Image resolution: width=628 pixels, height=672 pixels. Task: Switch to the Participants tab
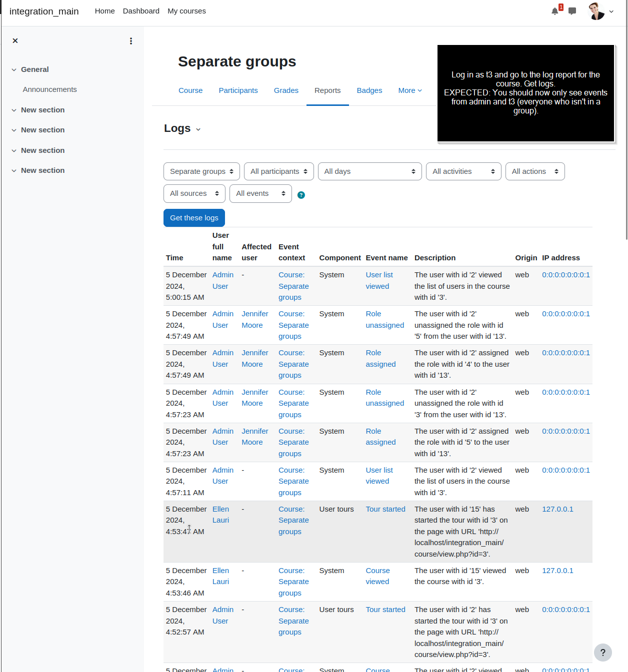tap(238, 90)
